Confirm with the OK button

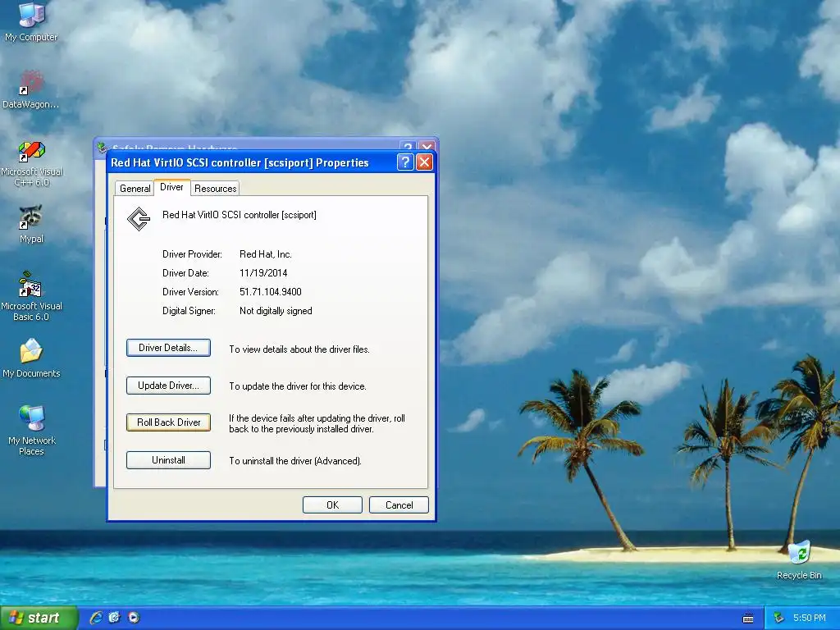333,505
